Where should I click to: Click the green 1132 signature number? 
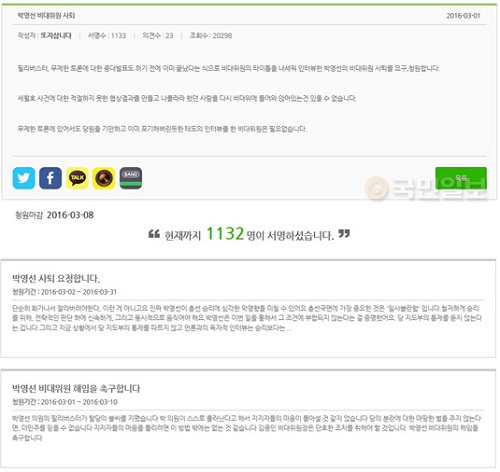point(225,233)
